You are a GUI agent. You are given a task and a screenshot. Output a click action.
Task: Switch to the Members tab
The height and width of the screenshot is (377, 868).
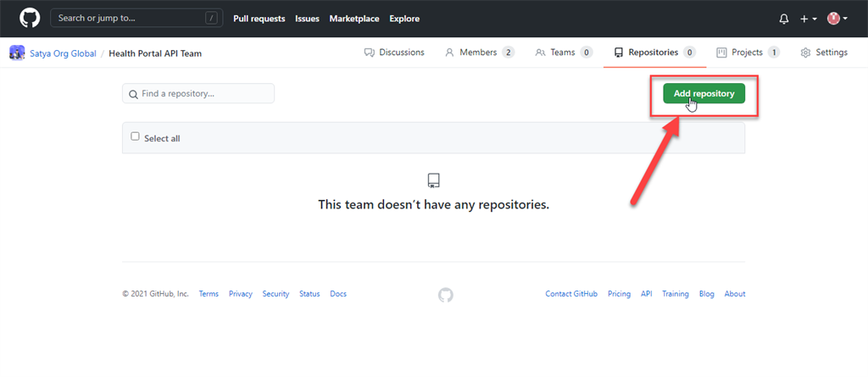[x=480, y=53]
